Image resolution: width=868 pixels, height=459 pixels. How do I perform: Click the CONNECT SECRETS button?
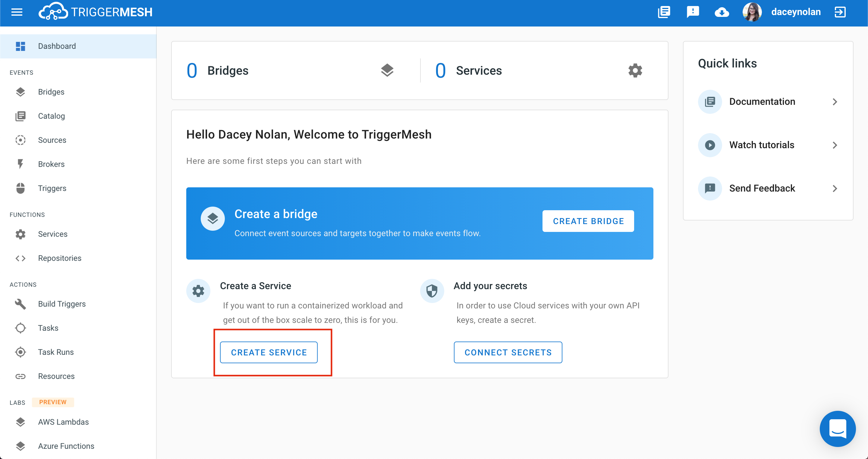(x=508, y=352)
